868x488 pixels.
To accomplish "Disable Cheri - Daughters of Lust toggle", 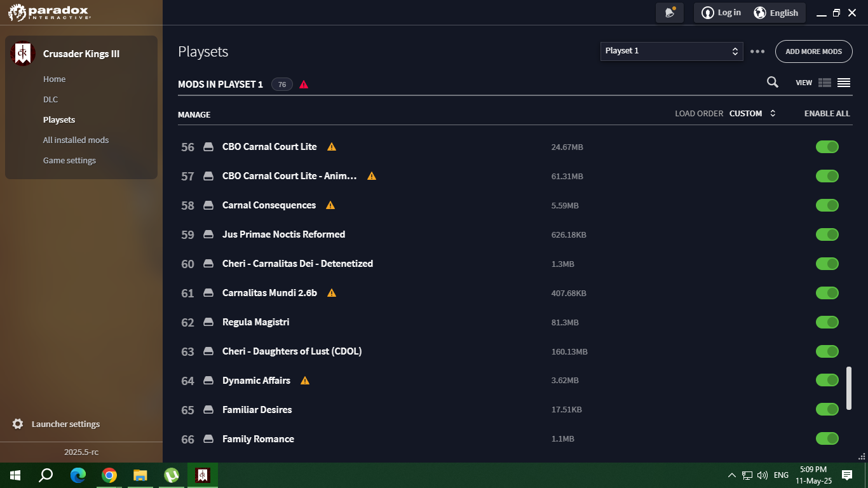I will coord(827,351).
